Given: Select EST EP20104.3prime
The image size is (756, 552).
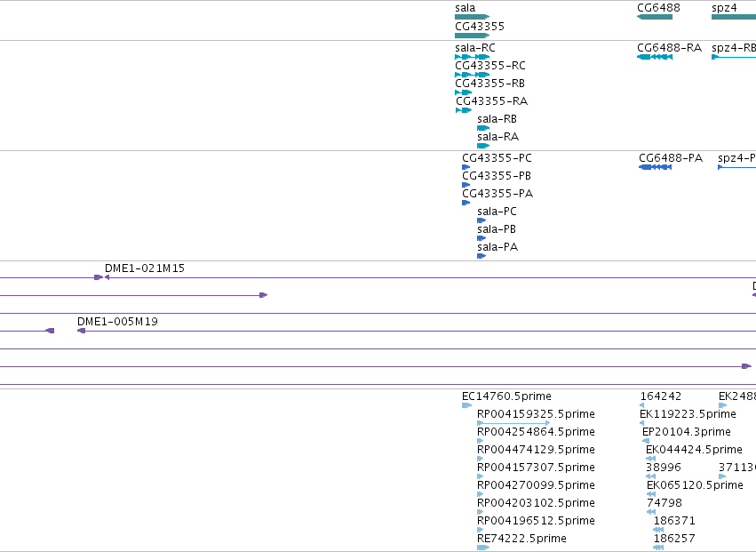Looking at the screenshot, I should click(x=646, y=441).
